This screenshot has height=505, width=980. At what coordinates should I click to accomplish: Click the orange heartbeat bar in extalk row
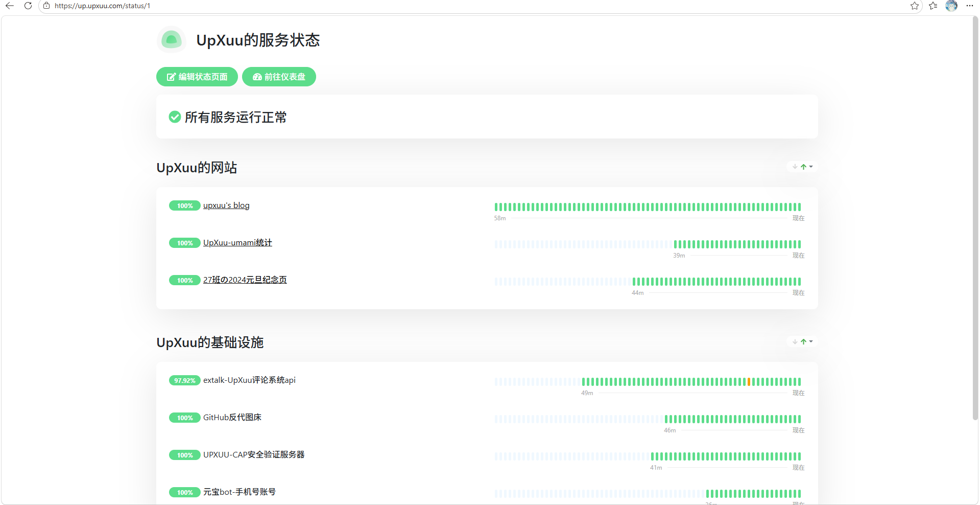click(749, 382)
